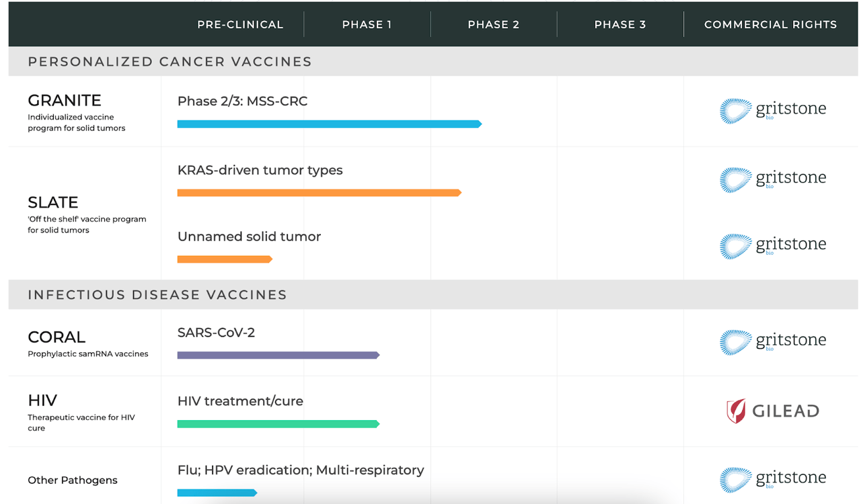Select the COMMERCIAL RIGHTS column header
The image size is (861, 504).
(771, 24)
